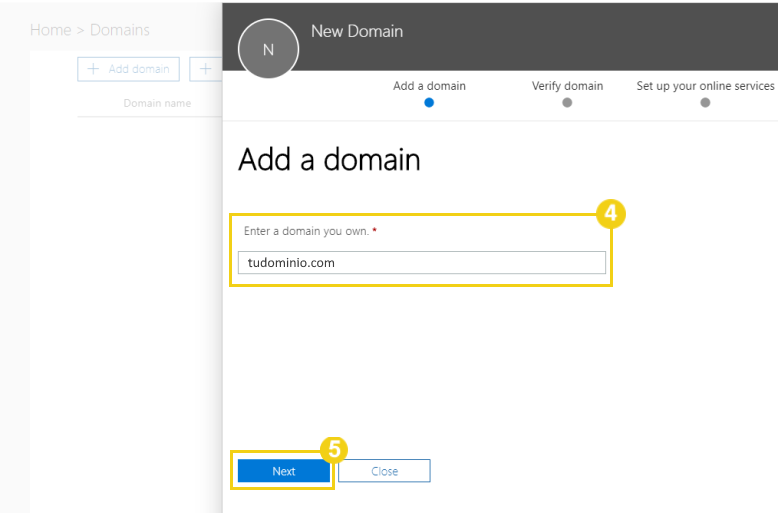
Task: Click the blue Add a domain step dot
Action: (429, 102)
